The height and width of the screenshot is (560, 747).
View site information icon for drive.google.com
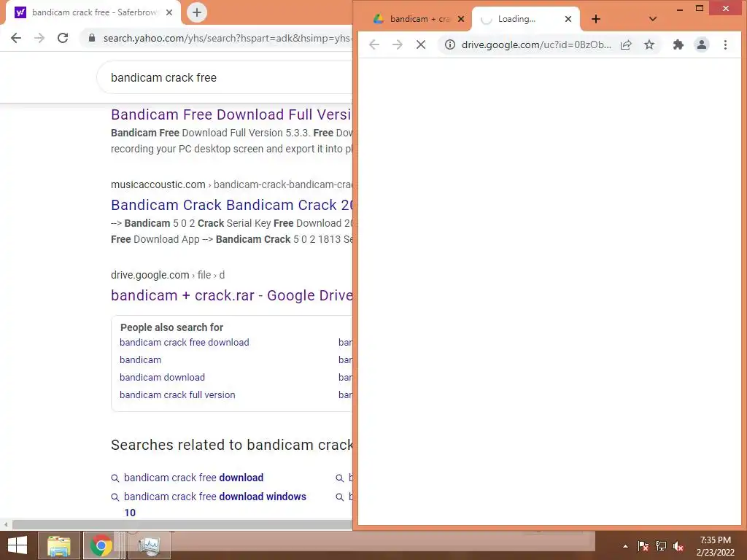(449, 44)
